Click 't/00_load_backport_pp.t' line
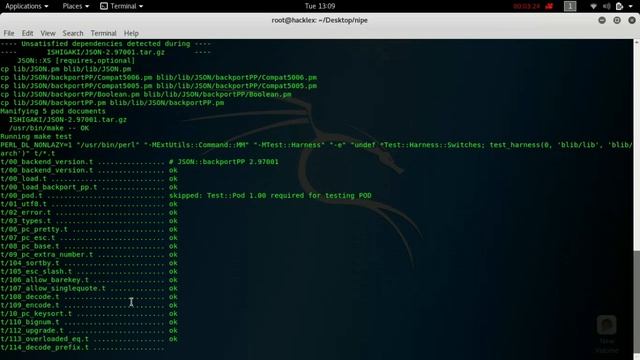The image size is (640, 360). 89,187
